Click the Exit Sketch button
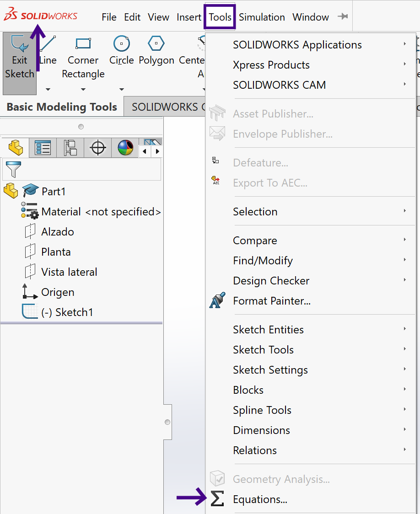The image size is (420, 514). click(x=20, y=63)
